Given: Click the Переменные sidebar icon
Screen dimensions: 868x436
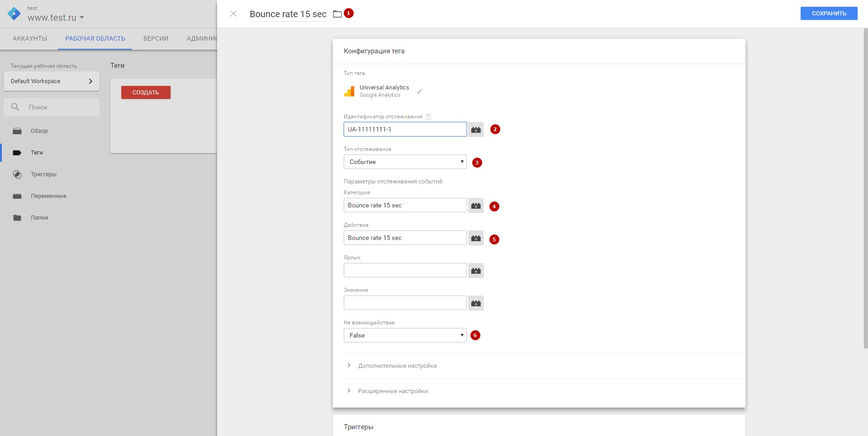Looking at the screenshot, I should (x=17, y=196).
